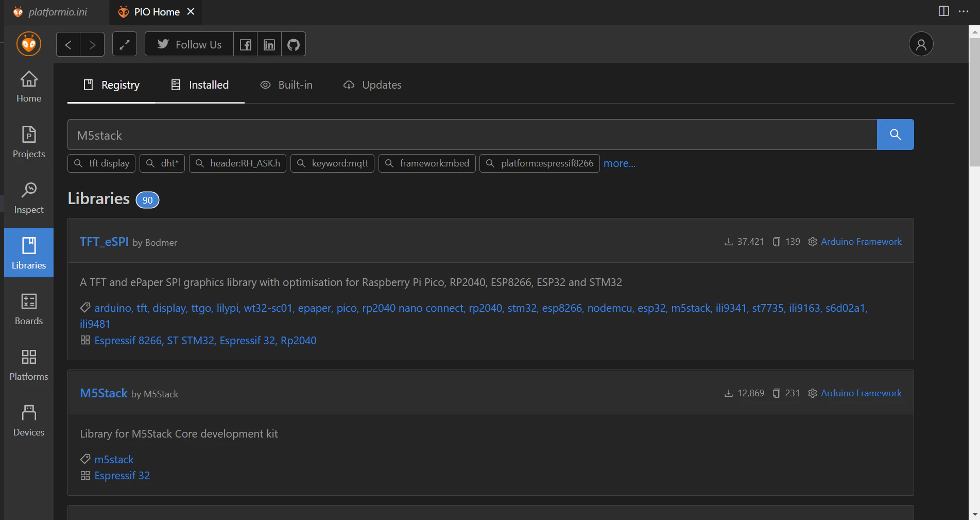Open Inspect in the sidebar

[29, 198]
